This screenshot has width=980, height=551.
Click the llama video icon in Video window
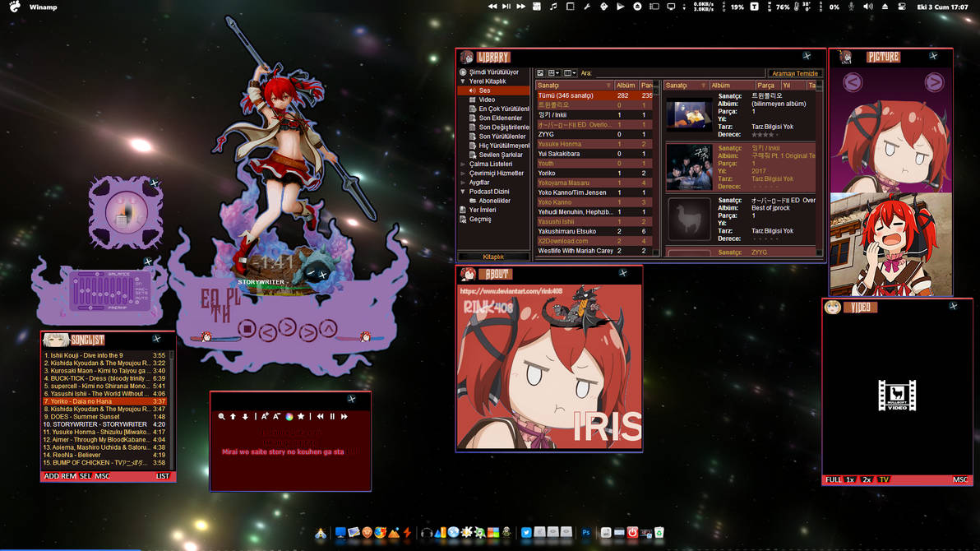(897, 396)
